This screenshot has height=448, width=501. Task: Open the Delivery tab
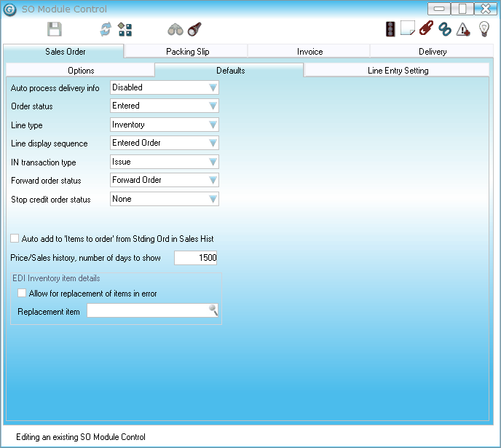(432, 52)
